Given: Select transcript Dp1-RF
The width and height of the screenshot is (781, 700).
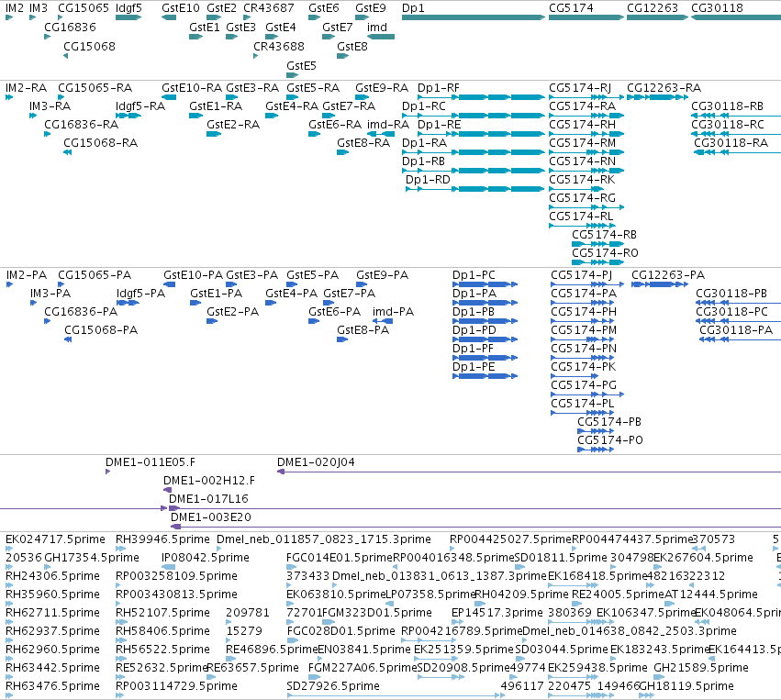Looking at the screenshot, I should [482, 97].
